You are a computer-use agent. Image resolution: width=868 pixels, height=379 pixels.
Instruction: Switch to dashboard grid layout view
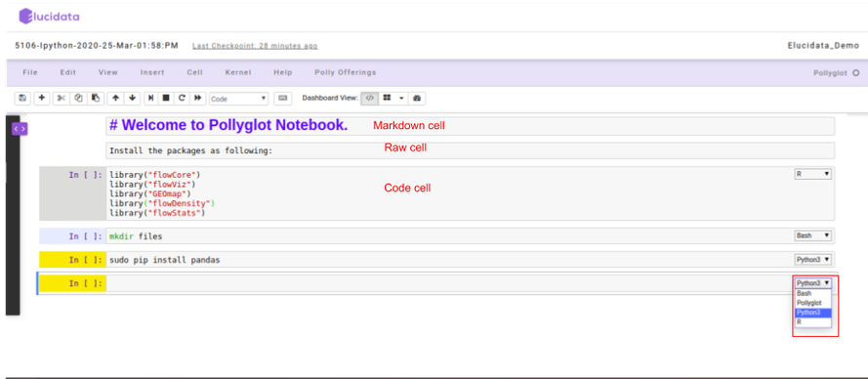[x=387, y=98]
